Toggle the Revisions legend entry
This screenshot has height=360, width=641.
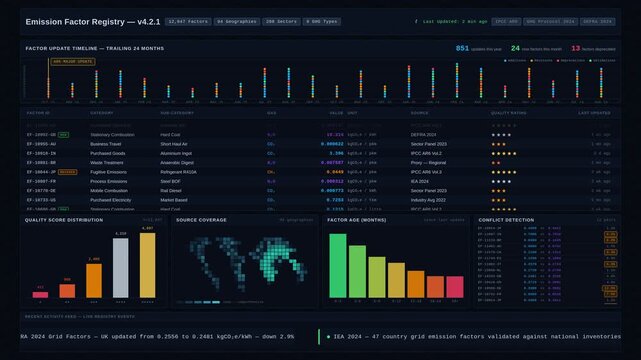click(x=541, y=60)
